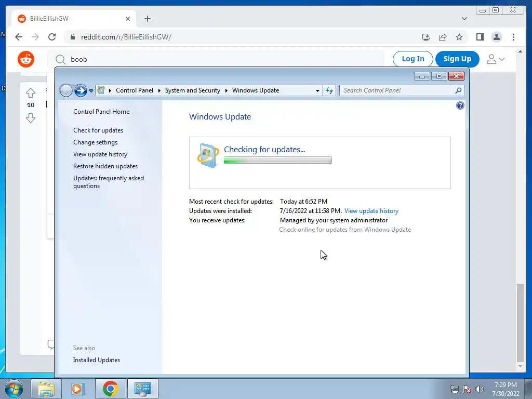Expand arrow after Control Panel breadcrumb
The width and height of the screenshot is (532, 399).
pyautogui.click(x=159, y=90)
